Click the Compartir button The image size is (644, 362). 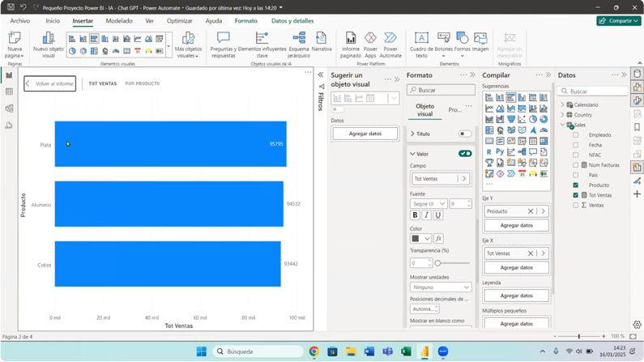[x=618, y=21]
